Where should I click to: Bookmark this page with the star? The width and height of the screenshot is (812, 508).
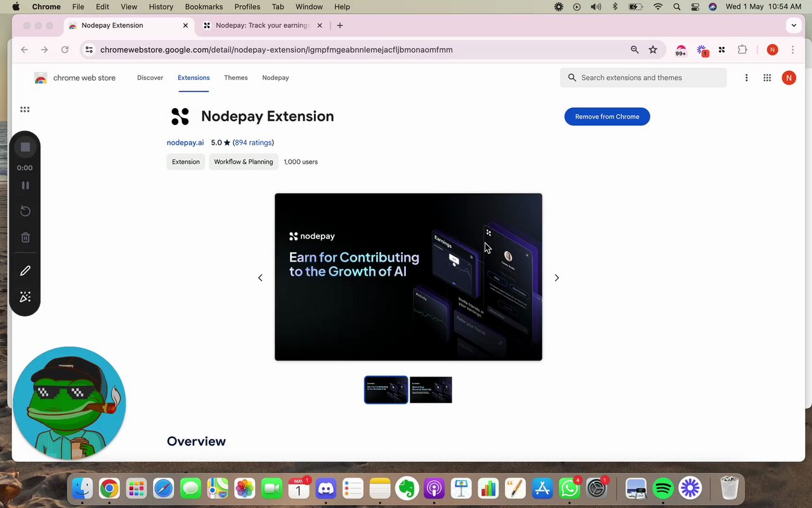[653, 50]
